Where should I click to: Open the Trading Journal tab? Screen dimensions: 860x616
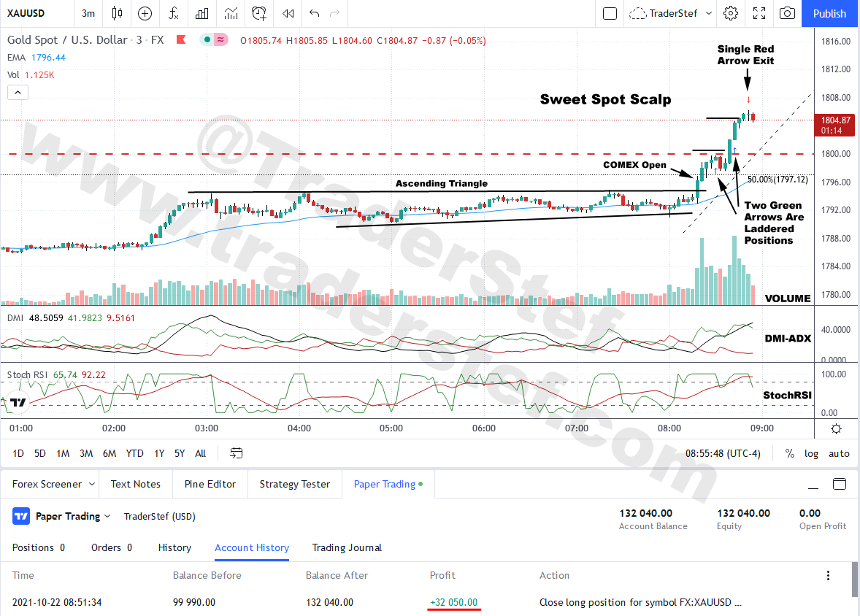(x=347, y=547)
